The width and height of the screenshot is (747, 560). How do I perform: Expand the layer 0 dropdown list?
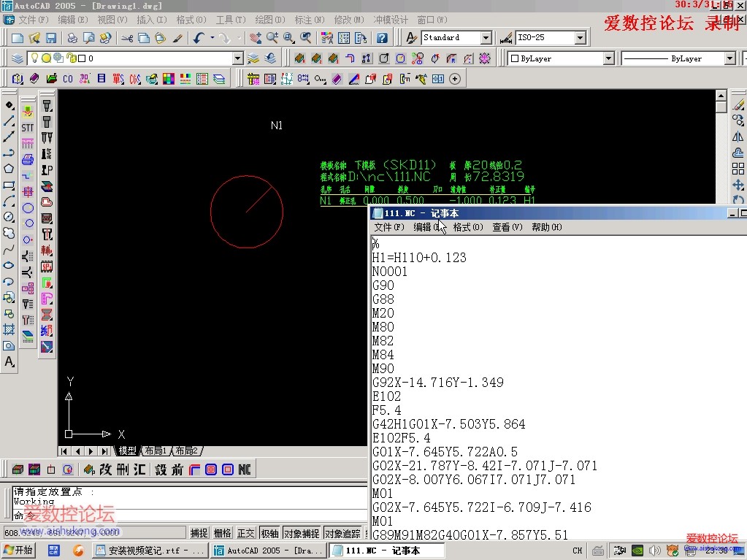pos(238,58)
